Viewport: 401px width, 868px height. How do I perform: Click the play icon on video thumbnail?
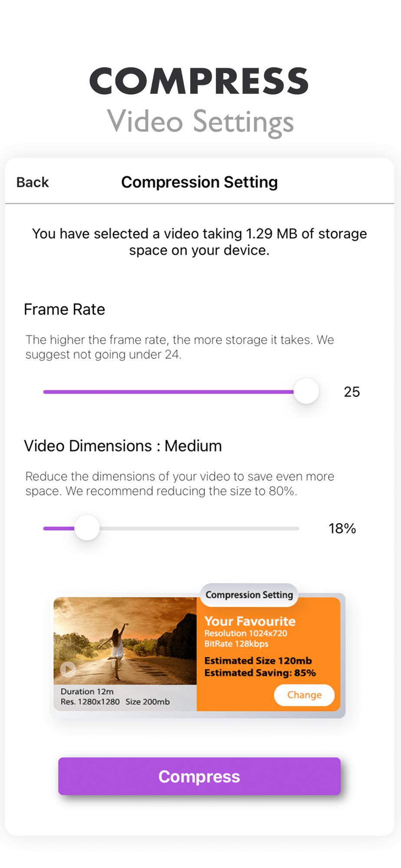pyautogui.click(x=68, y=669)
